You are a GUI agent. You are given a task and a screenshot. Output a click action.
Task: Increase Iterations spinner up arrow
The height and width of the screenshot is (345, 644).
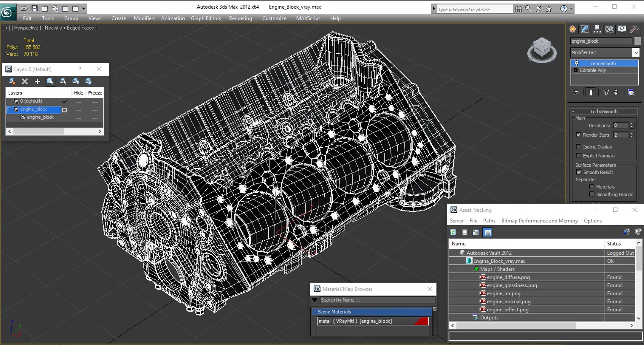632,124
